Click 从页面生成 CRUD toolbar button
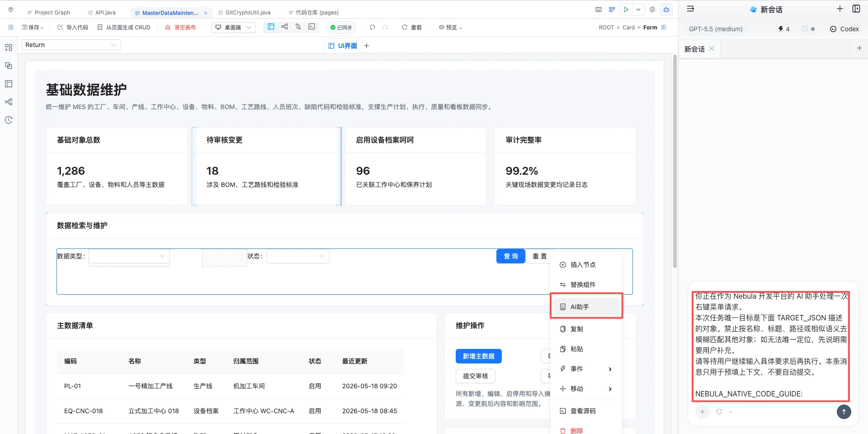 [x=124, y=27]
